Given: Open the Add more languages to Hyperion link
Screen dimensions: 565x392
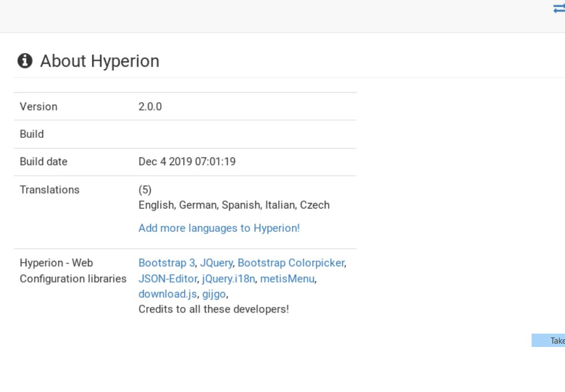Looking at the screenshot, I should tap(219, 228).
